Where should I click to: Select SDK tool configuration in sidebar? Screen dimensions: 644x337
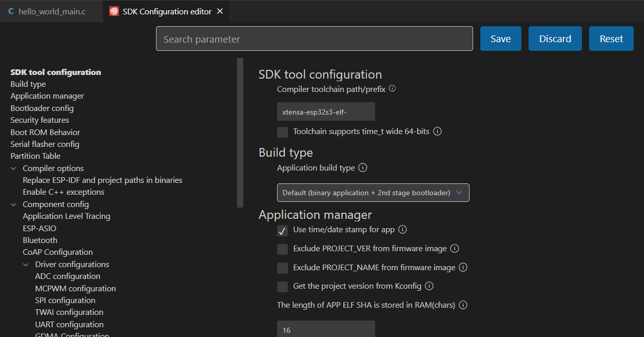56,72
